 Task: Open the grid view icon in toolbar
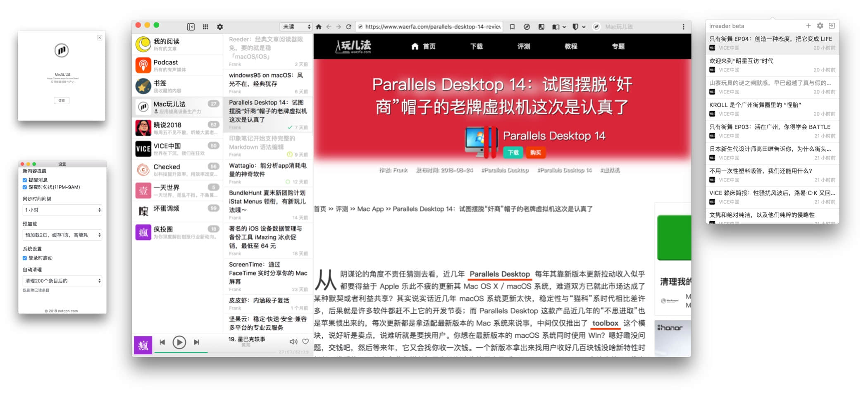[x=205, y=26]
